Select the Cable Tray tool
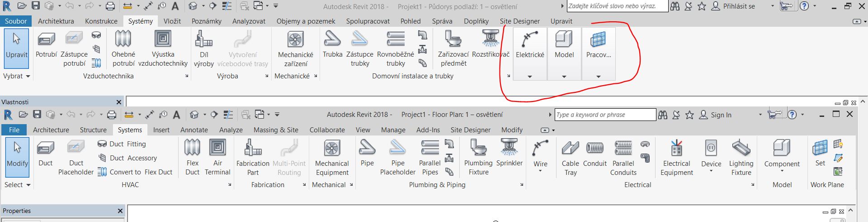The height and width of the screenshot is (222, 868). 571,158
